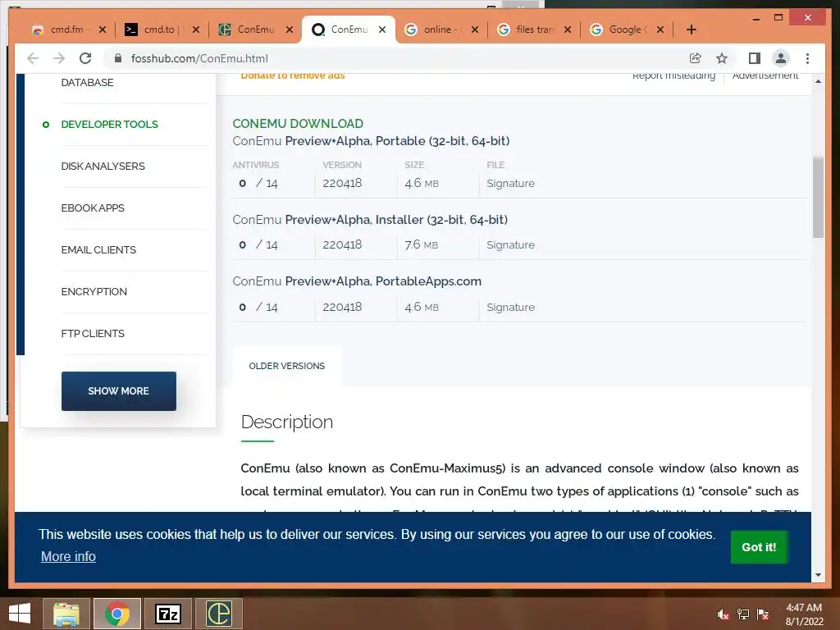Click the network tray icon
The width and height of the screenshot is (840, 630).
click(x=743, y=614)
